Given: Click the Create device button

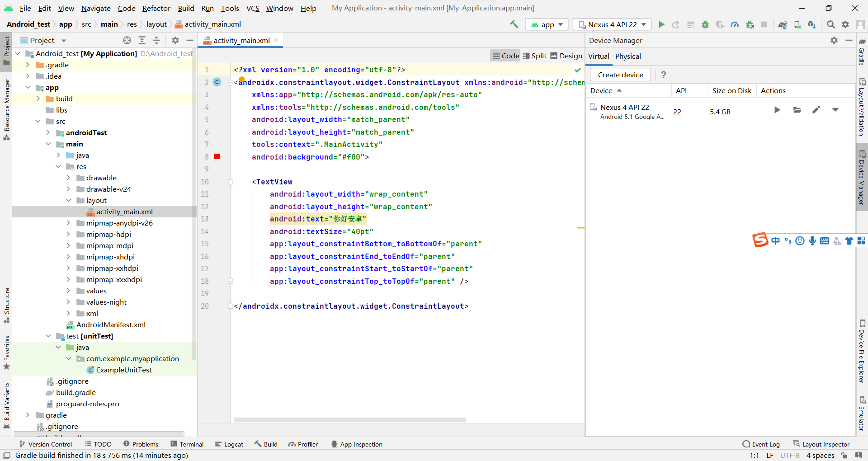Looking at the screenshot, I should (x=620, y=75).
